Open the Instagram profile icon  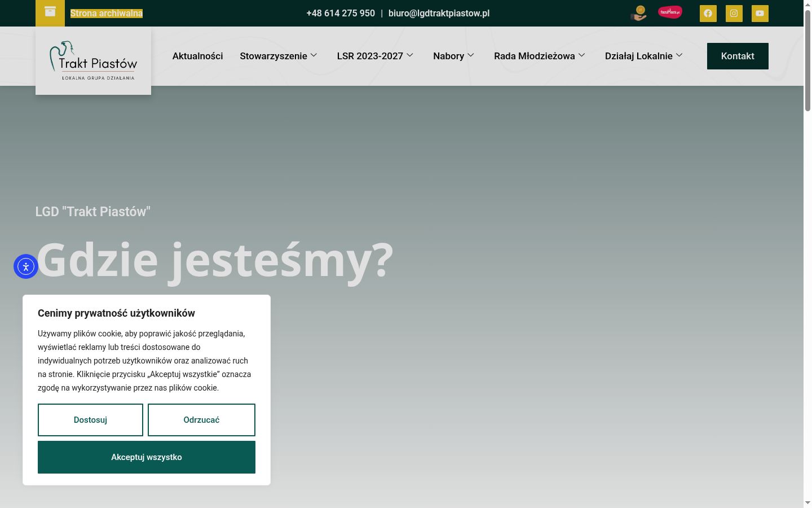click(x=734, y=14)
